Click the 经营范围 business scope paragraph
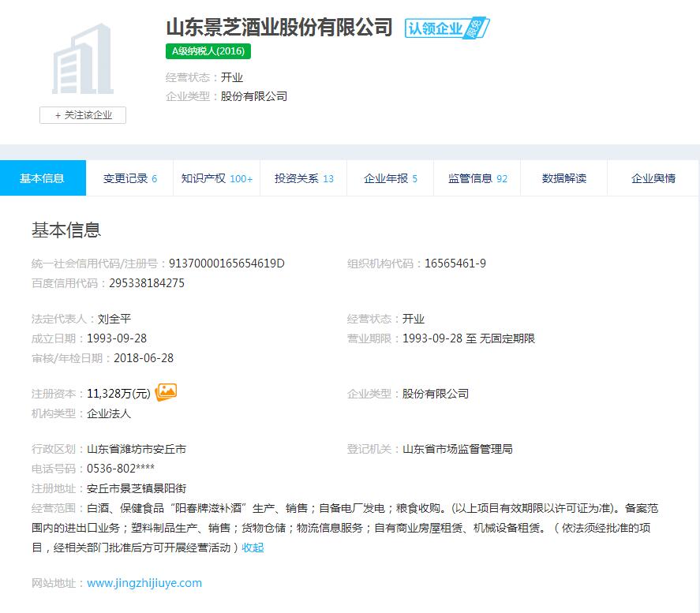This screenshot has height=613, width=700. point(345,528)
